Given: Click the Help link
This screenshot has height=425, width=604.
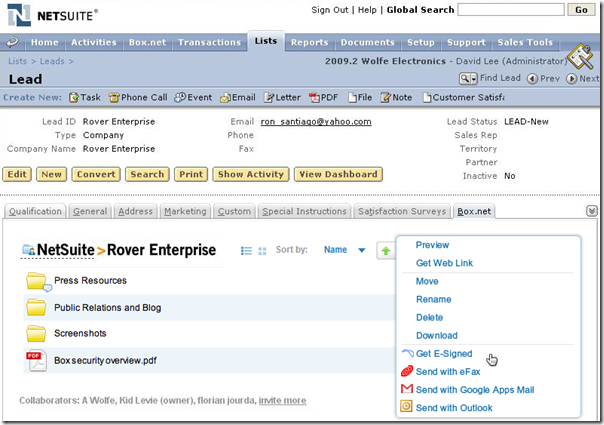Looking at the screenshot, I should click(x=367, y=10).
